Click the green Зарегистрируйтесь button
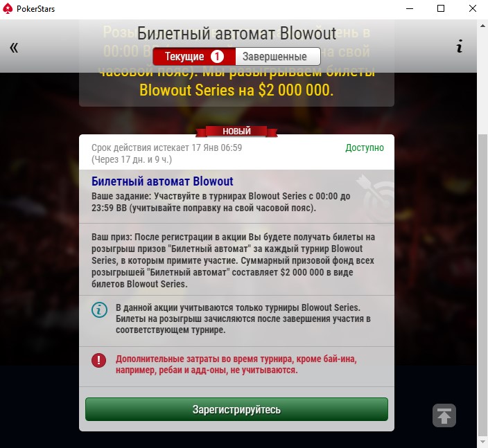 tap(236, 409)
